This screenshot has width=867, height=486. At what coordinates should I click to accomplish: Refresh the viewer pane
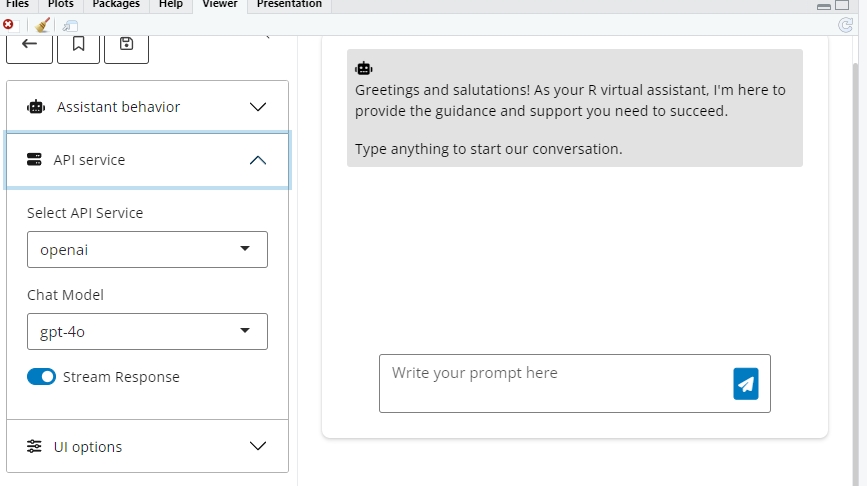click(845, 25)
